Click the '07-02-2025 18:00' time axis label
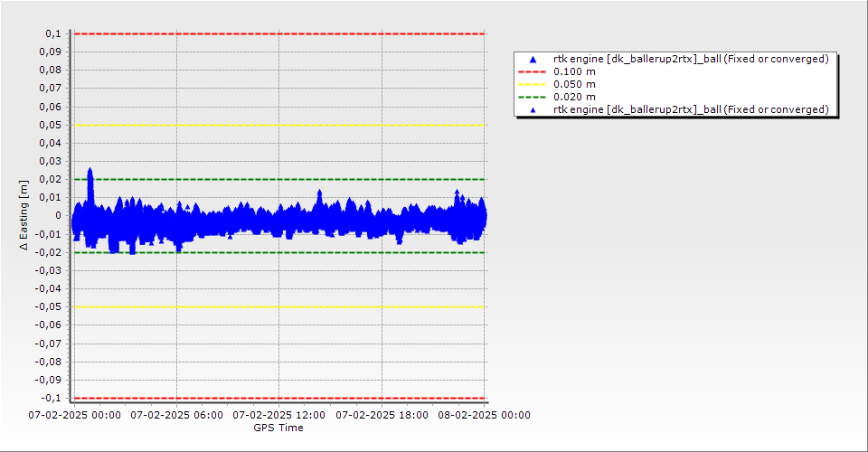Image resolution: width=868 pixels, height=452 pixels. (382, 415)
